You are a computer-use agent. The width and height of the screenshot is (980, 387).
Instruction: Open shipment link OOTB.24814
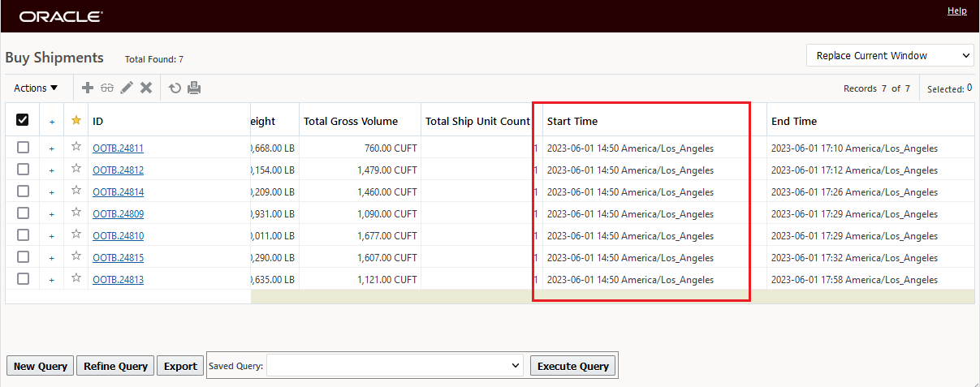[x=119, y=192]
